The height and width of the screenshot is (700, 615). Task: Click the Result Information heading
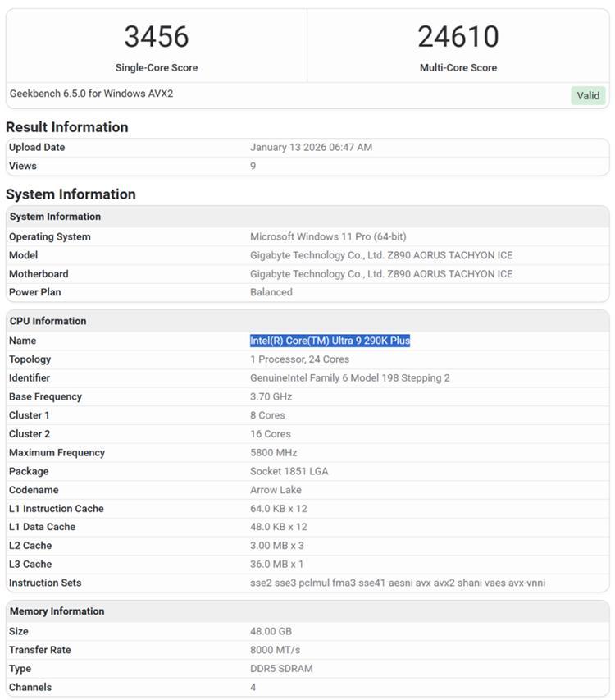(x=67, y=127)
